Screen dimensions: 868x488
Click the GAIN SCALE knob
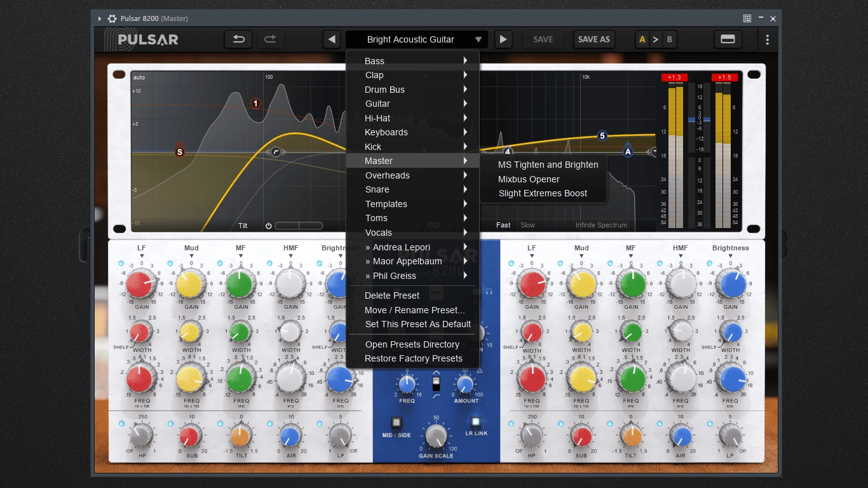pos(436,436)
